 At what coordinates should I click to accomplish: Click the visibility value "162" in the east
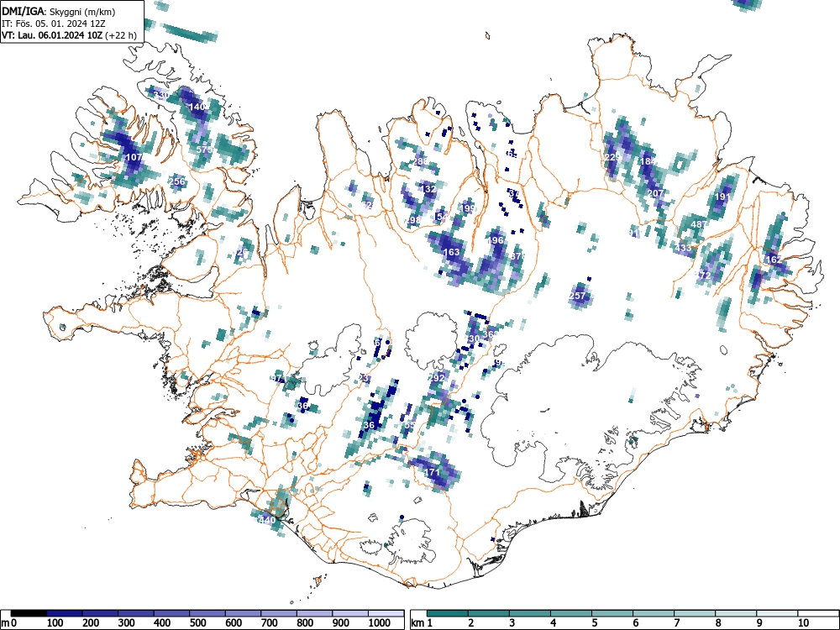774,260
